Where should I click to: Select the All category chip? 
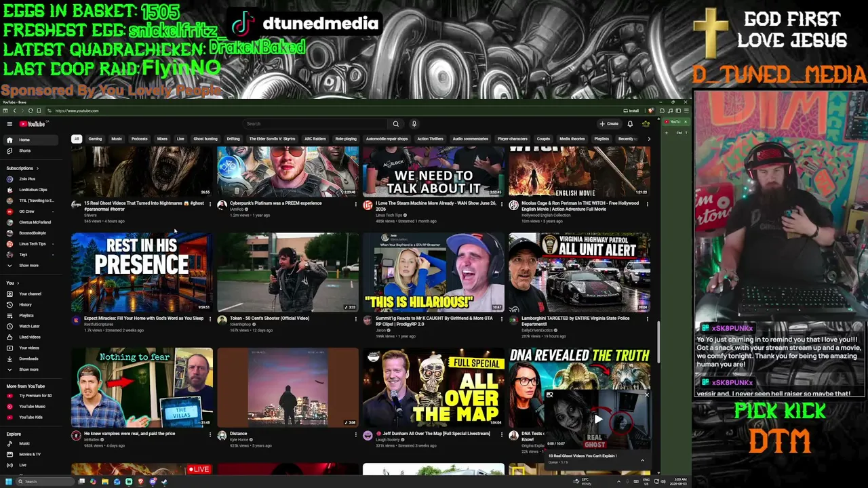click(77, 139)
